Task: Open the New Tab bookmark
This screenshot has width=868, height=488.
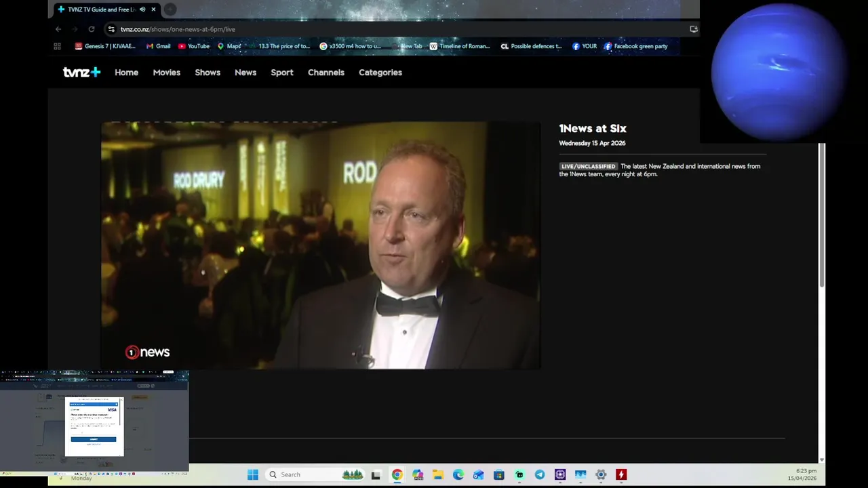Action: click(407, 46)
